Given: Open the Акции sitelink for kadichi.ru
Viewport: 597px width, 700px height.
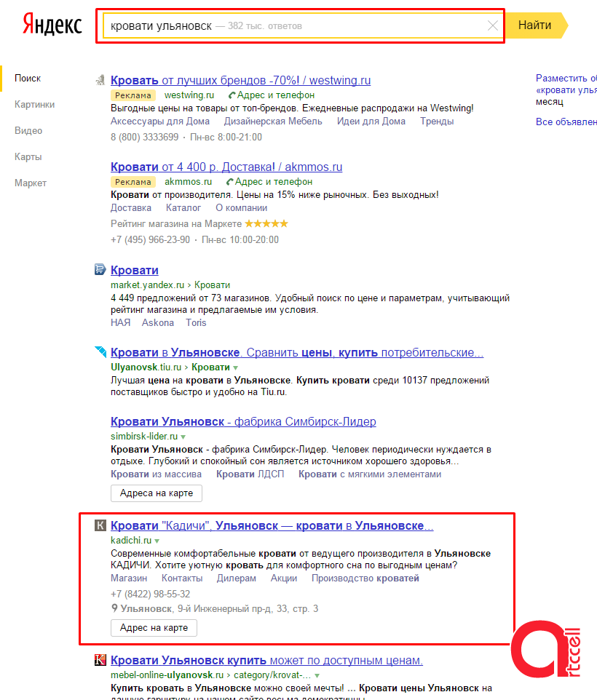Looking at the screenshot, I should tap(283, 578).
